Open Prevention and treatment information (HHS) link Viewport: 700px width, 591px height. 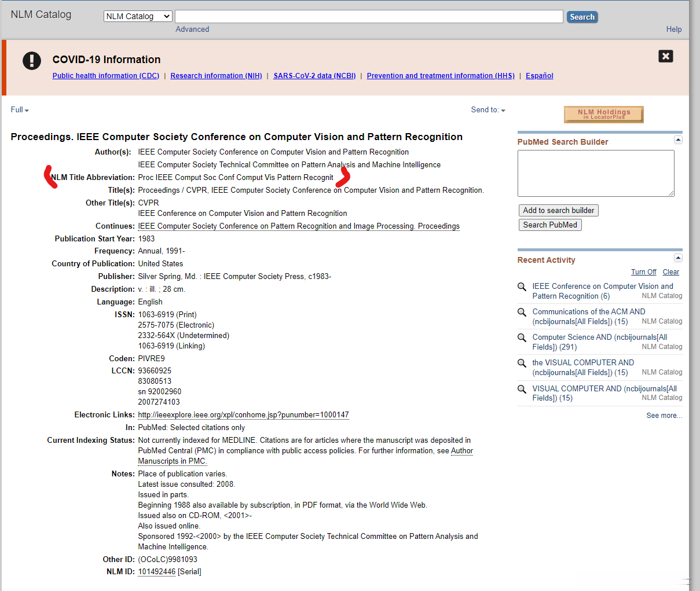pyautogui.click(x=441, y=76)
